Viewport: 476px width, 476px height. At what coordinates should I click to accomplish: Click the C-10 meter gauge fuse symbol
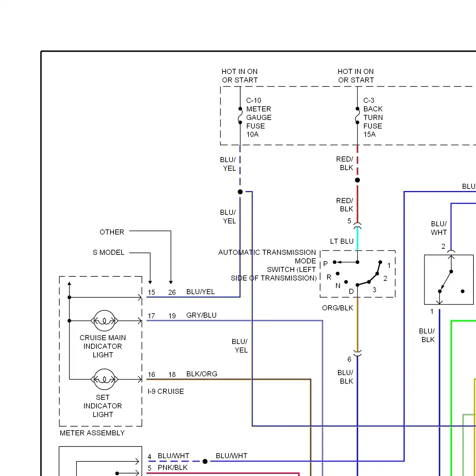coord(240,116)
